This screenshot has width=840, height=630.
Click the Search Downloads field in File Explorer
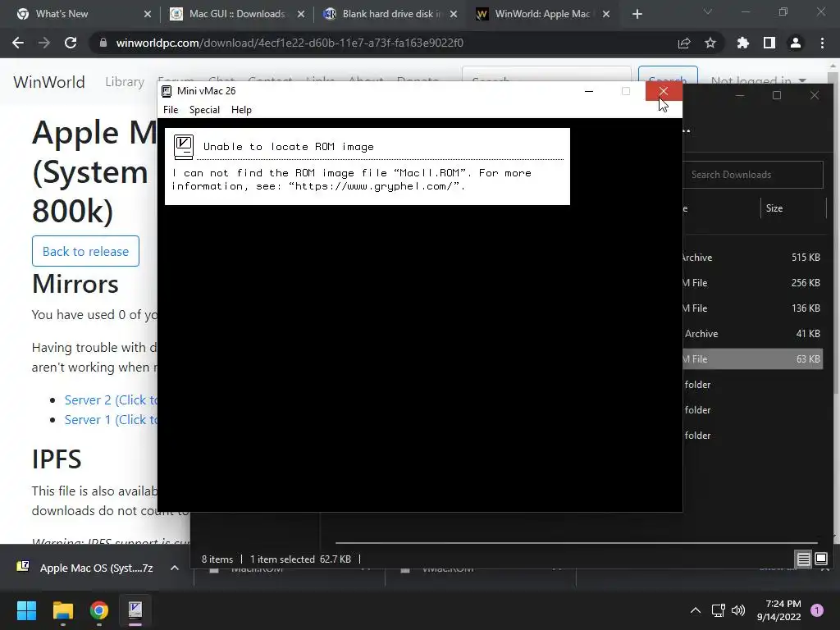pyautogui.click(x=753, y=175)
